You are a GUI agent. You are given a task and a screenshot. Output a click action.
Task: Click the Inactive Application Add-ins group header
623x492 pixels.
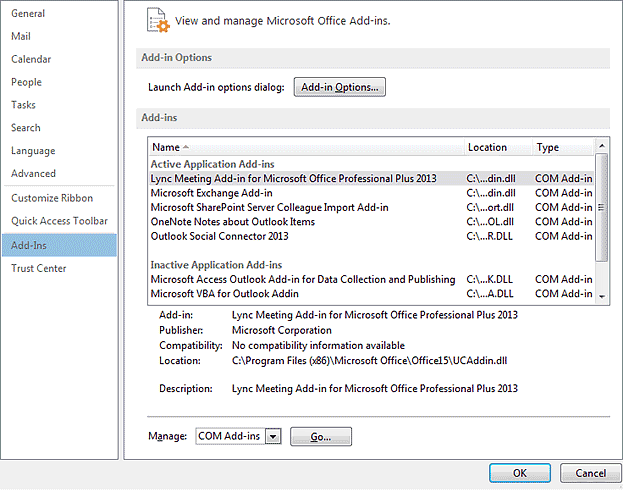217,265
